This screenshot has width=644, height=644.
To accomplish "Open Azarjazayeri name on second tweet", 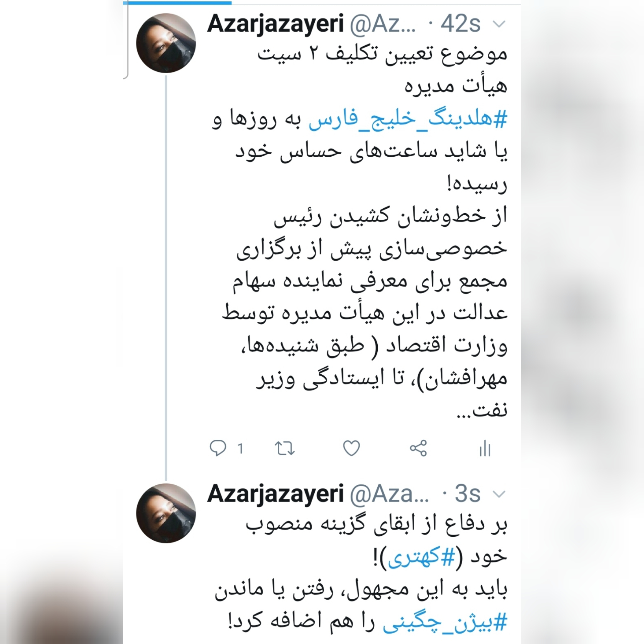I will (275, 495).
